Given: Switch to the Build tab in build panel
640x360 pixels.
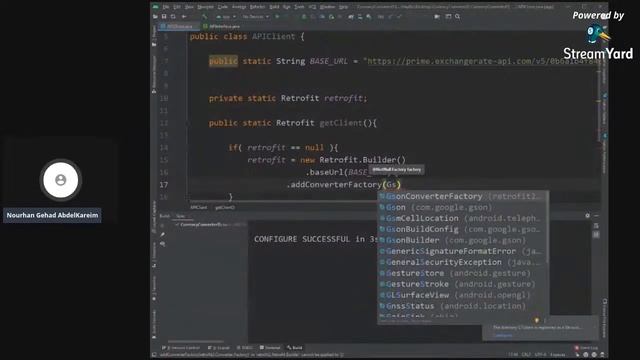Looking at the screenshot, I should click(164, 216).
